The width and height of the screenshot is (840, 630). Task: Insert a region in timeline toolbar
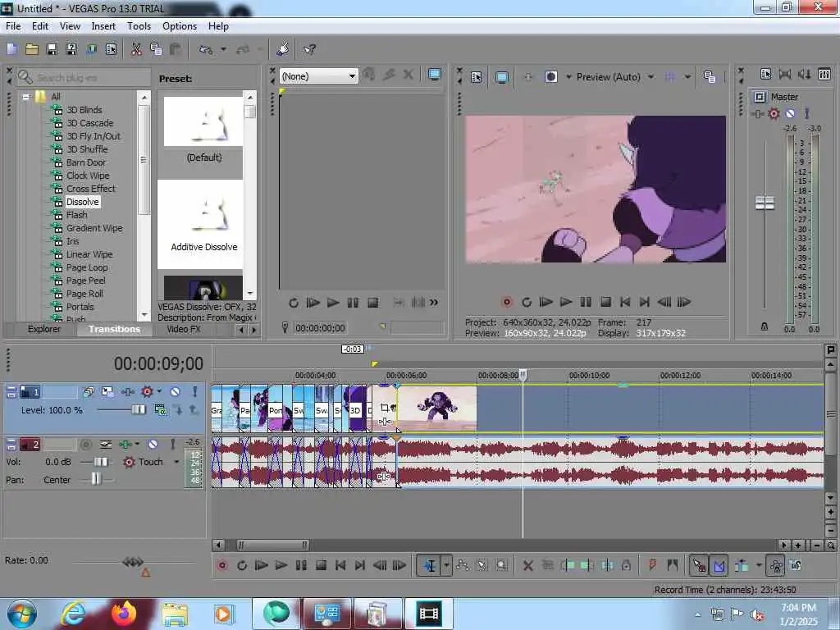pos(673,565)
